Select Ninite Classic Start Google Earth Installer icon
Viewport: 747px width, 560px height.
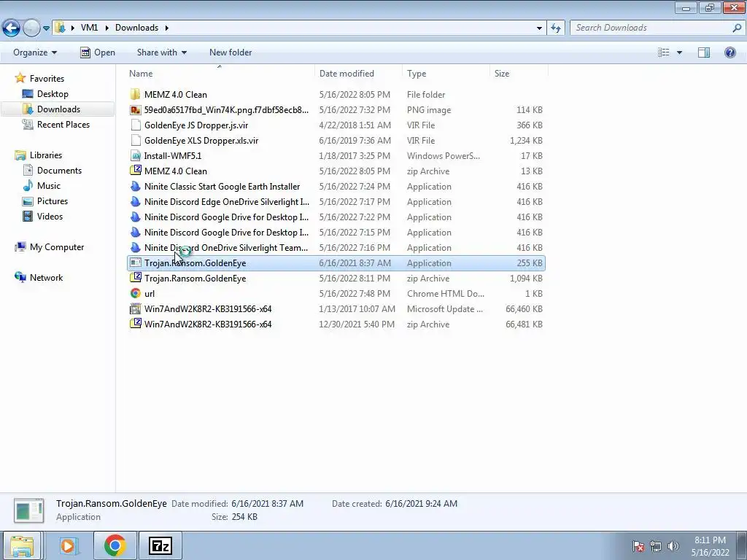(x=135, y=187)
